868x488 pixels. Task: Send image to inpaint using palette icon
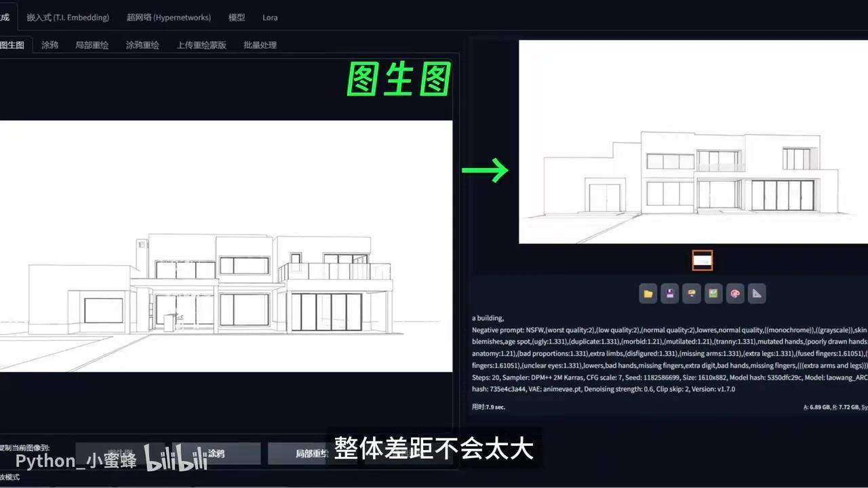pyautogui.click(x=734, y=293)
